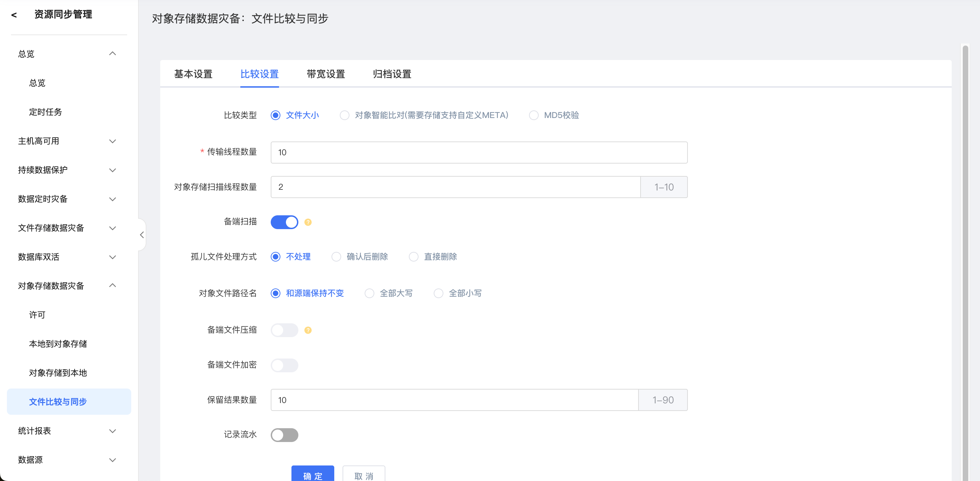Collapse 对象存储数据灾备 menu chevron
The height and width of the screenshot is (481, 980).
(112, 286)
